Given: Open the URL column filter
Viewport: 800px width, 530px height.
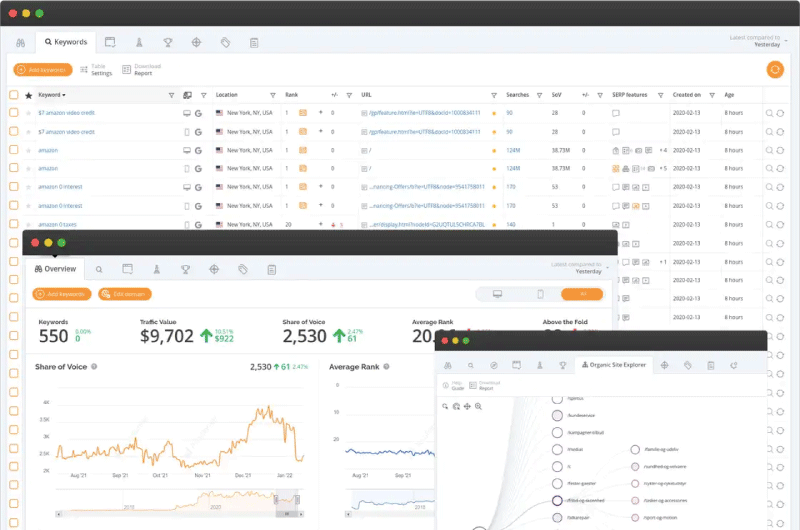Looking at the screenshot, I should pyautogui.click(x=494, y=95).
